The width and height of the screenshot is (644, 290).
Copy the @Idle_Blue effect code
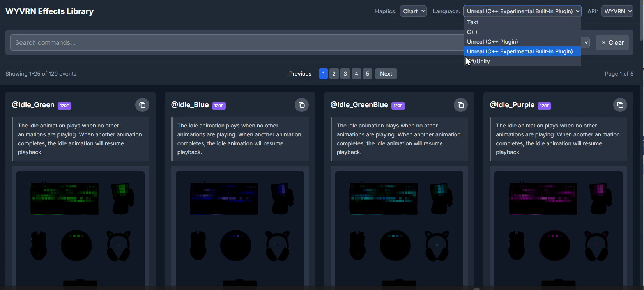pos(301,105)
